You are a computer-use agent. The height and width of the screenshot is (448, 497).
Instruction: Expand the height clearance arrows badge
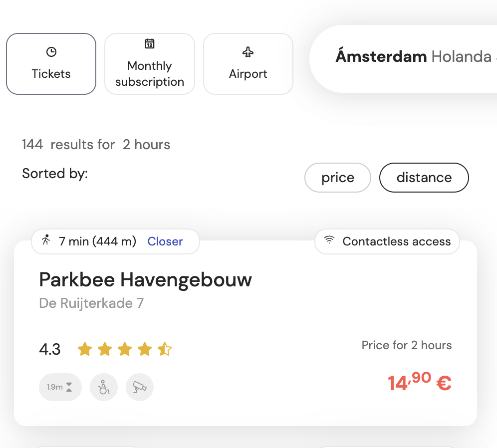click(x=70, y=387)
